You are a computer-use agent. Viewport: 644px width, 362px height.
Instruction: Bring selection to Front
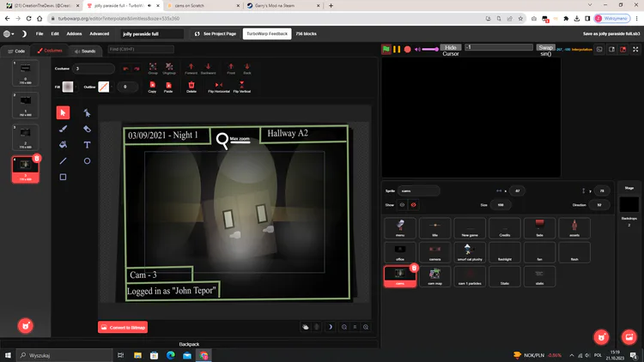click(x=231, y=67)
